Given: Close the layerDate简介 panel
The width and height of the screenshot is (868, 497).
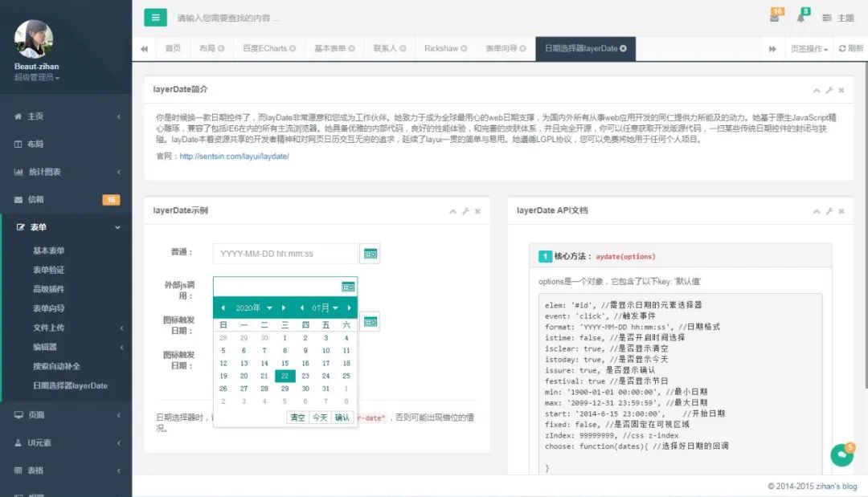Looking at the screenshot, I should pyautogui.click(x=841, y=90).
